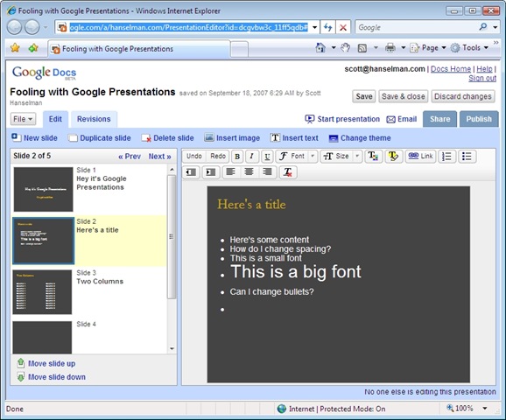The image size is (506, 420).
Task: Click Discard changes button
Action: click(x=463, y=96)
